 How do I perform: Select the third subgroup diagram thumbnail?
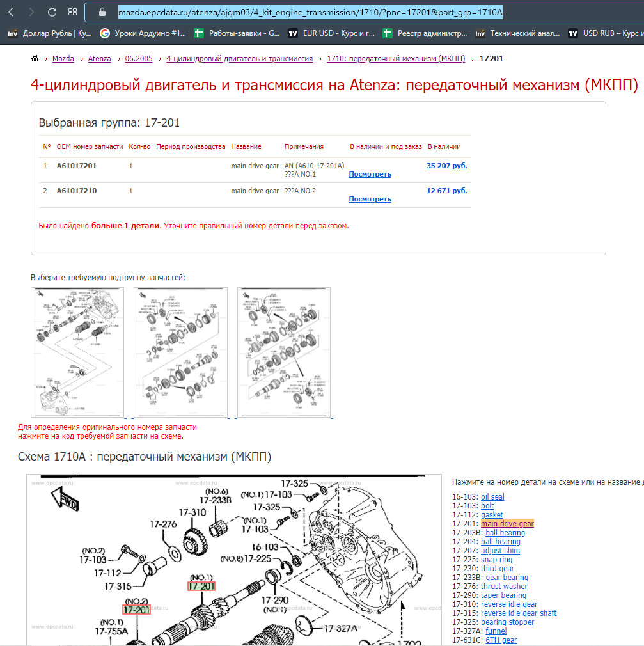coord(283,352)
